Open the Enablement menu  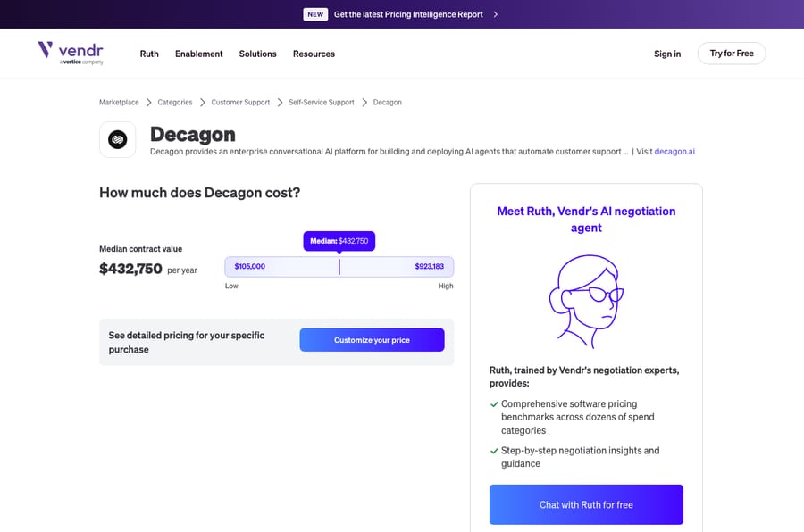tap(199, 54)
